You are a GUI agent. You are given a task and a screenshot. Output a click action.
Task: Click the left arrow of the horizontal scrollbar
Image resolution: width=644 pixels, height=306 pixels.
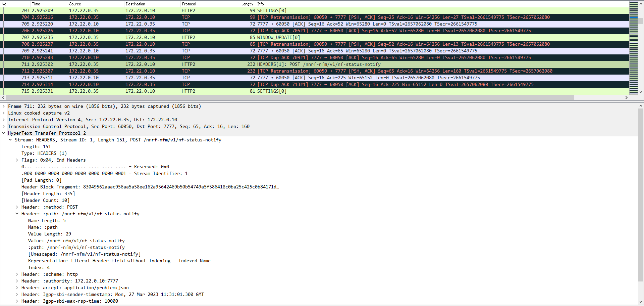click(3, 97)
